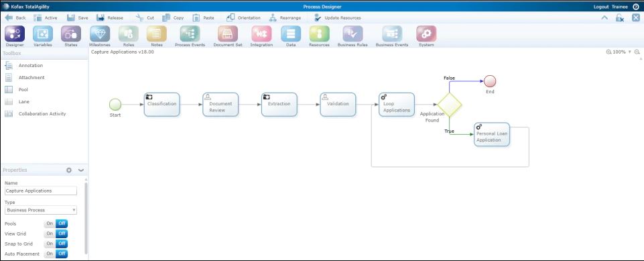This screenshot has width=644, height=261.
Task: Click the properties panel vertical scrollbar
Action: (x=86, y=218)
